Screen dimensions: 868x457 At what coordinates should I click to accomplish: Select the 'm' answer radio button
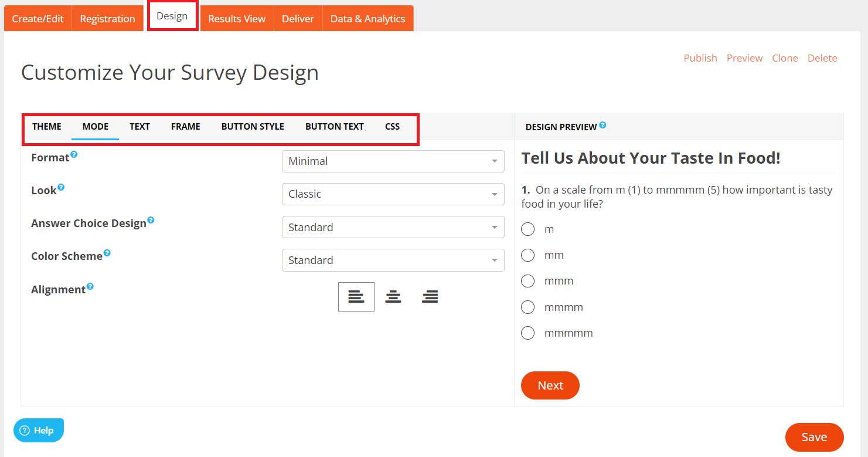(x=527, y=229)
